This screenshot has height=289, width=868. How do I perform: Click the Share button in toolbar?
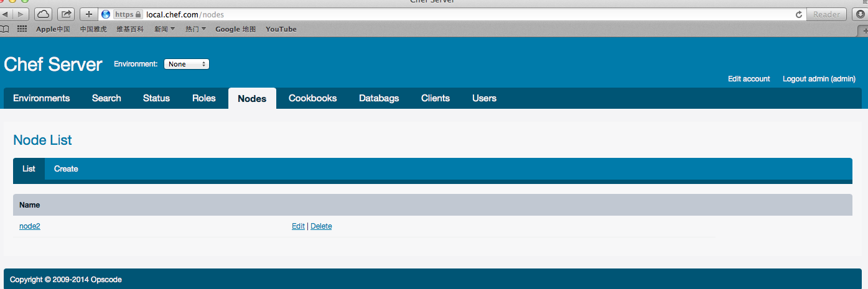click(66, 14)
